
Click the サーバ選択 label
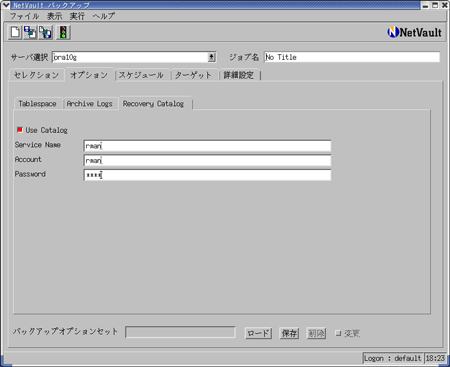pos(29,57)
